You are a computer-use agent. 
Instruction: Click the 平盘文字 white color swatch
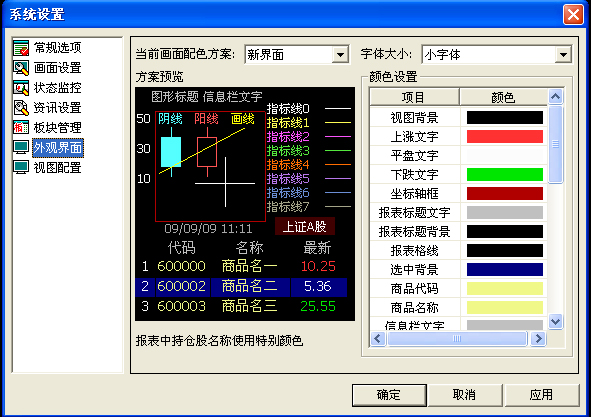point(505,155)
